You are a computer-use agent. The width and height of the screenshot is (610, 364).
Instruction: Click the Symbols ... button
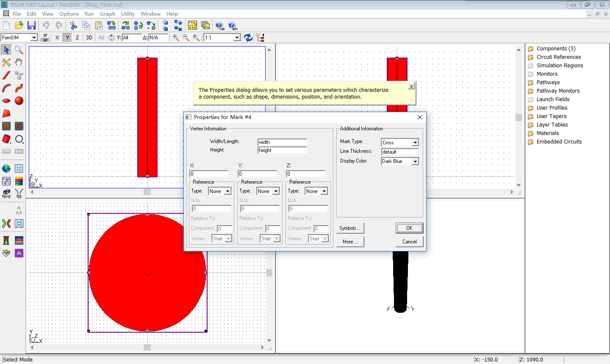(350, 228)
